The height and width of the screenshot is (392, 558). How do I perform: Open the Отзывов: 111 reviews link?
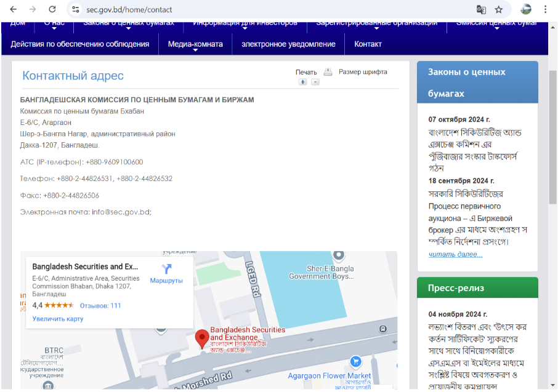click(x=100, y=306)
